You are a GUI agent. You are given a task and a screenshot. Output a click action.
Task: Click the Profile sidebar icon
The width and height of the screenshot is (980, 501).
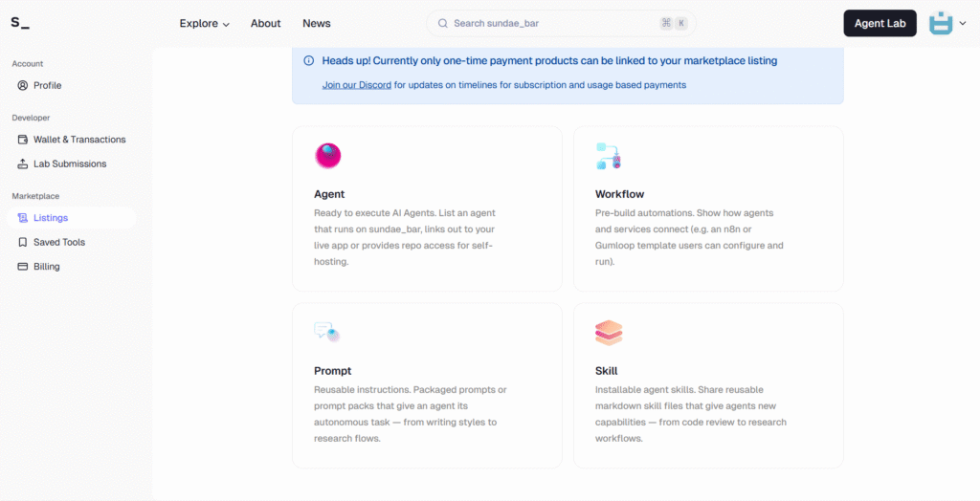click(23, 86)
